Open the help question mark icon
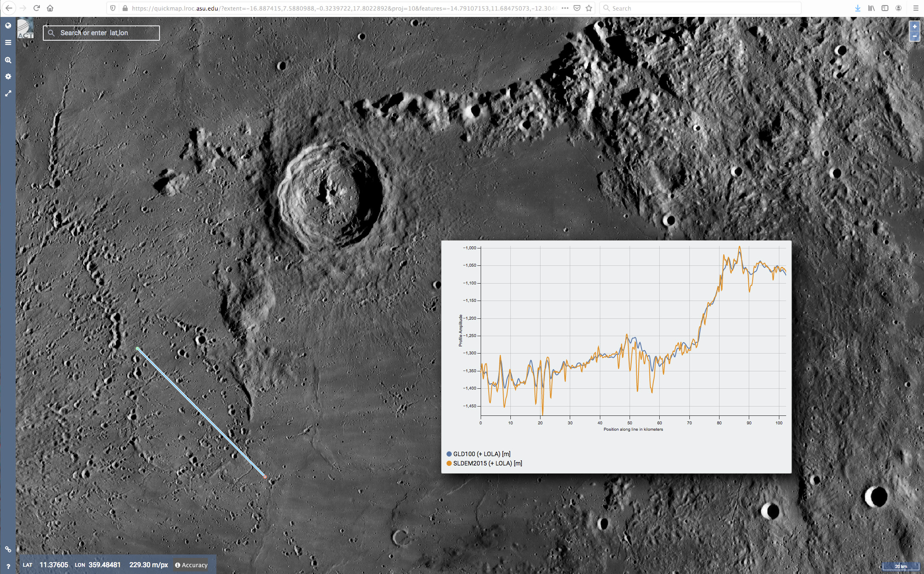Image resolution: width=924 pixels, height=574 pixels. pyautogui.click(x=8, y=566)
